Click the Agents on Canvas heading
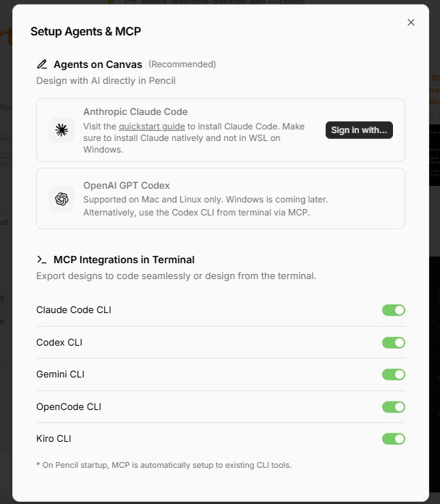Screen dimensions: 440x504 [98, 64]
